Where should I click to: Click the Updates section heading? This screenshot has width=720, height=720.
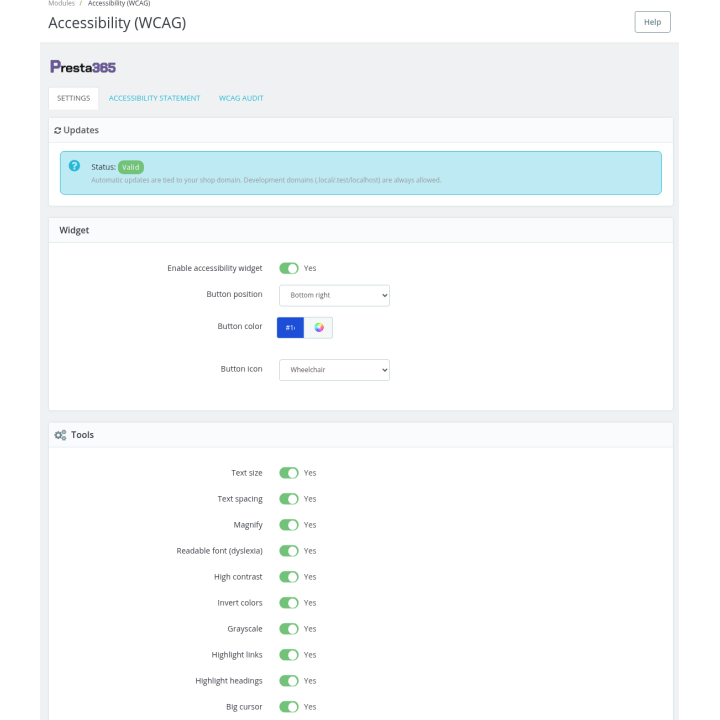tap(81, 130)
